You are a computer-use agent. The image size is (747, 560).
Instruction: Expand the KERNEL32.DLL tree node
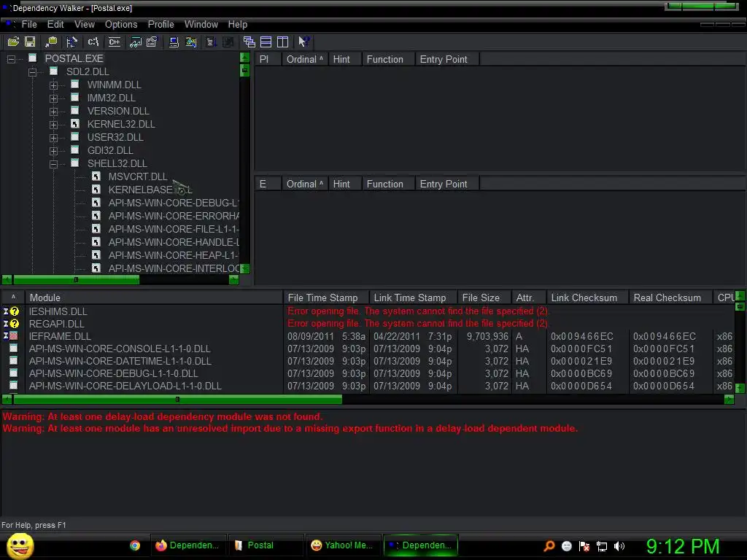(x=53, y=125)
